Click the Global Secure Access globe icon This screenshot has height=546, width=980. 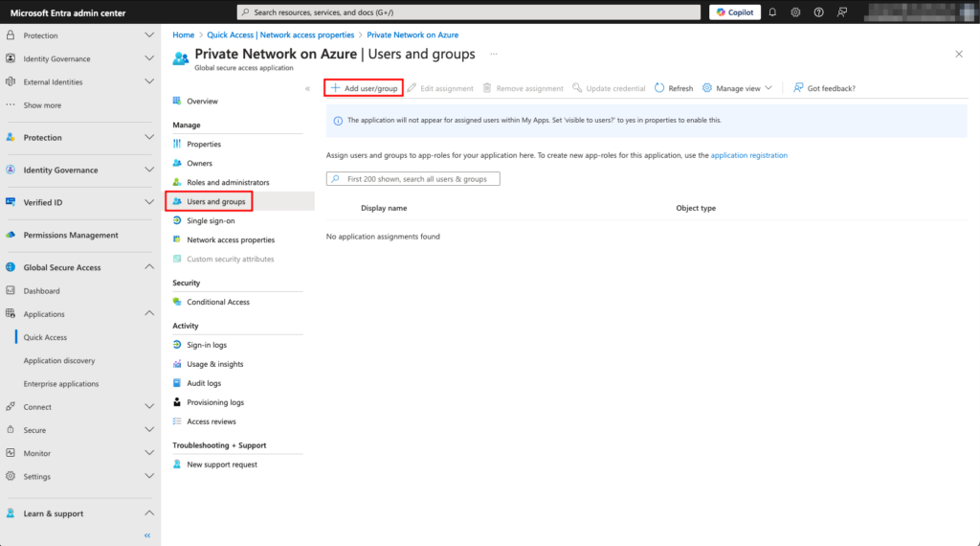10,267
